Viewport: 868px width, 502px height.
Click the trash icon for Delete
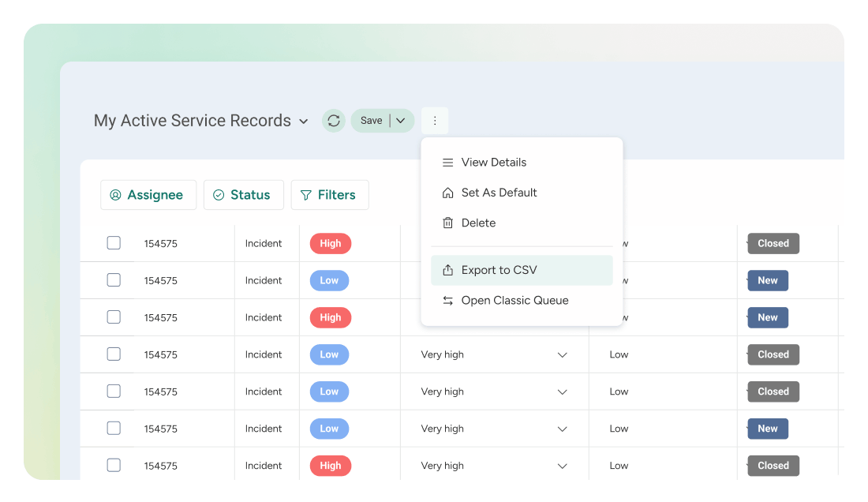[447, 223]
